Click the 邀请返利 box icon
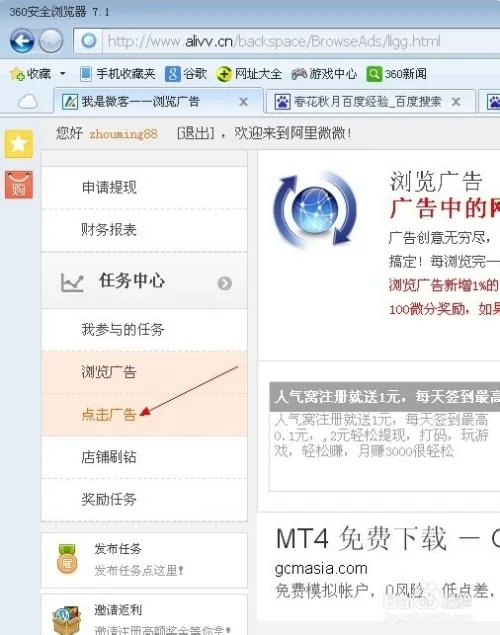Viewport: 500px width, 635px height. (x=67, y=620)
